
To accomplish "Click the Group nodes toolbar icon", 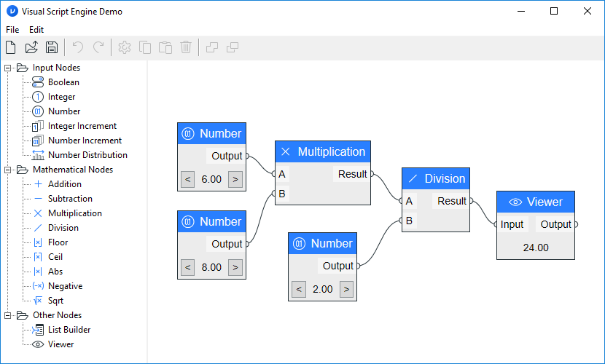I will click(212, 47).
